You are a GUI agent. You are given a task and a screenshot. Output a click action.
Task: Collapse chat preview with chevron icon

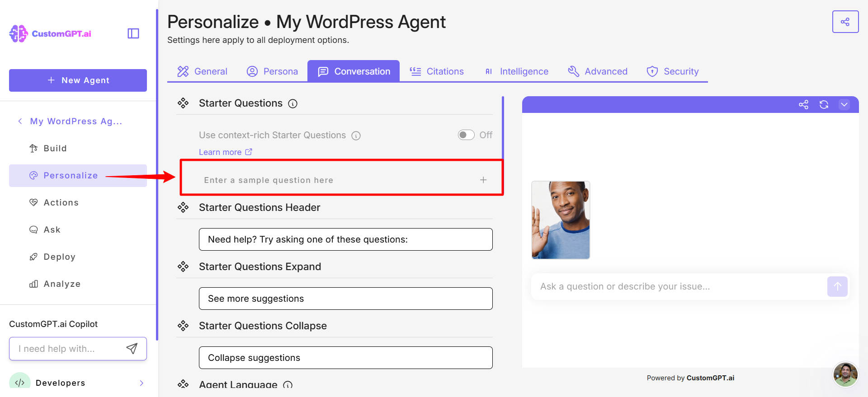tap(844, 105)
